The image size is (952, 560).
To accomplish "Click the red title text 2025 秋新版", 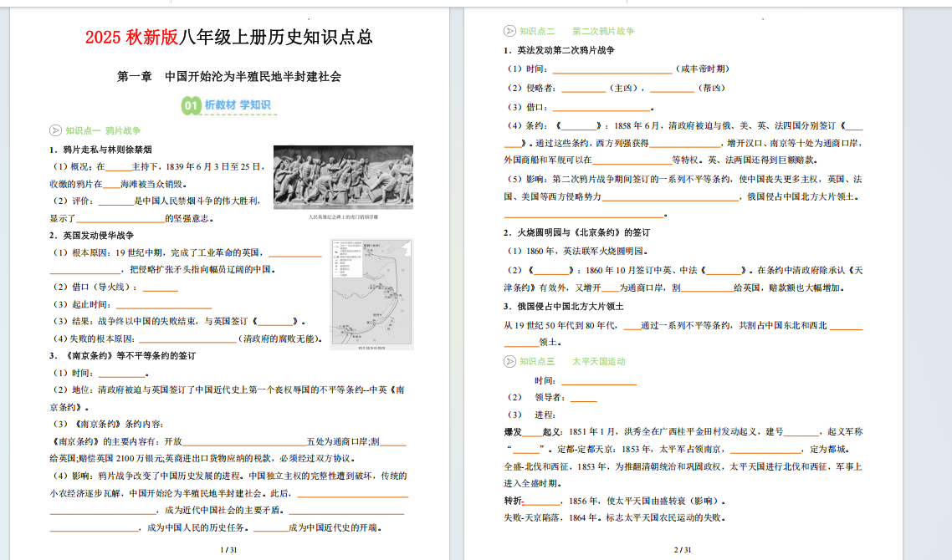I will (x=131, y=37).
